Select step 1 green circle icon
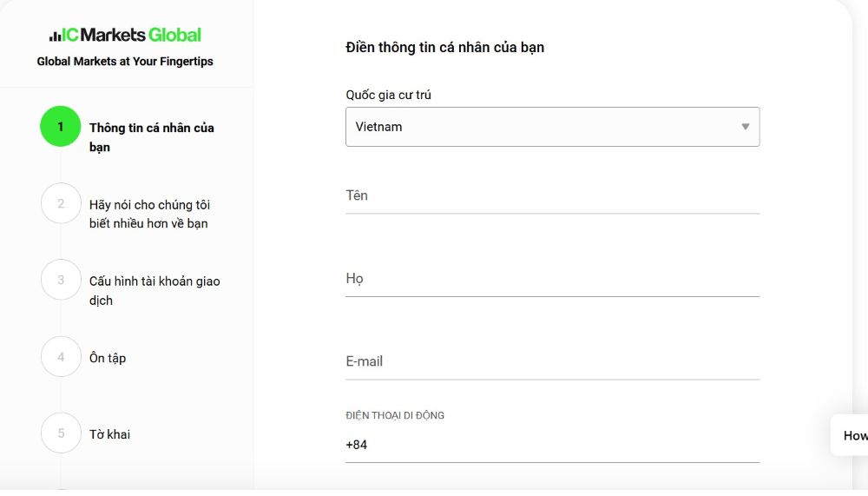The width and height of the screenshot is (868, 496). click(61, 127)
